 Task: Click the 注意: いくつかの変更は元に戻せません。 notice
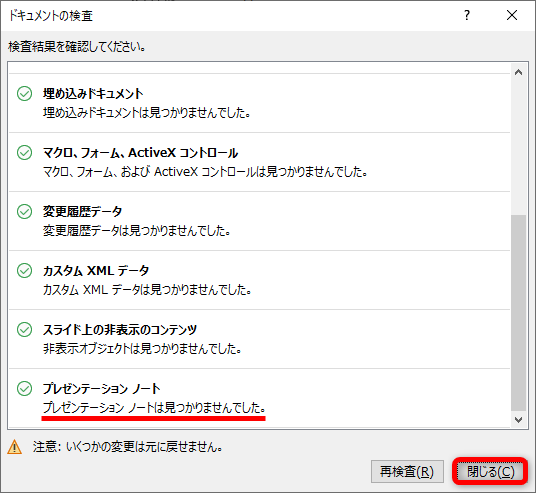(x=128, y=447)
